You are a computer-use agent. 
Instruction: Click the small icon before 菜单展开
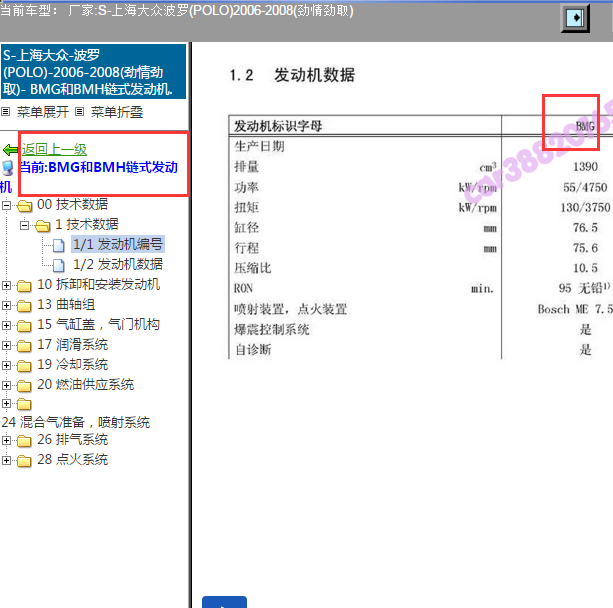(x=5, y=112)
